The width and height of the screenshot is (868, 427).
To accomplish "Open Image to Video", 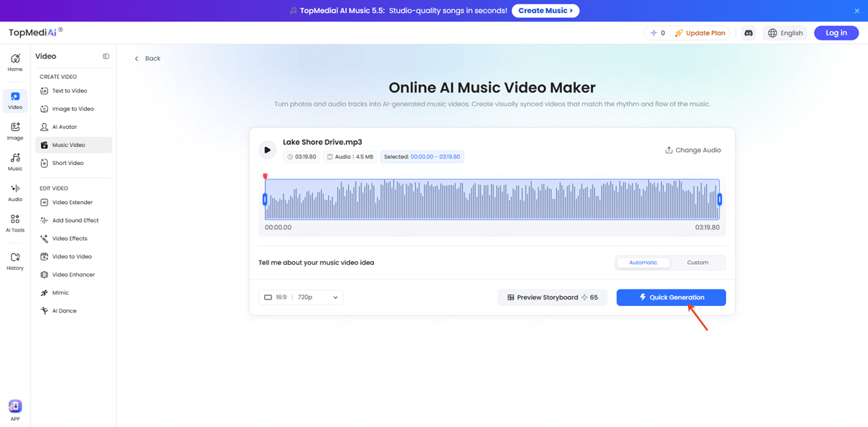I will pos(73,109).
